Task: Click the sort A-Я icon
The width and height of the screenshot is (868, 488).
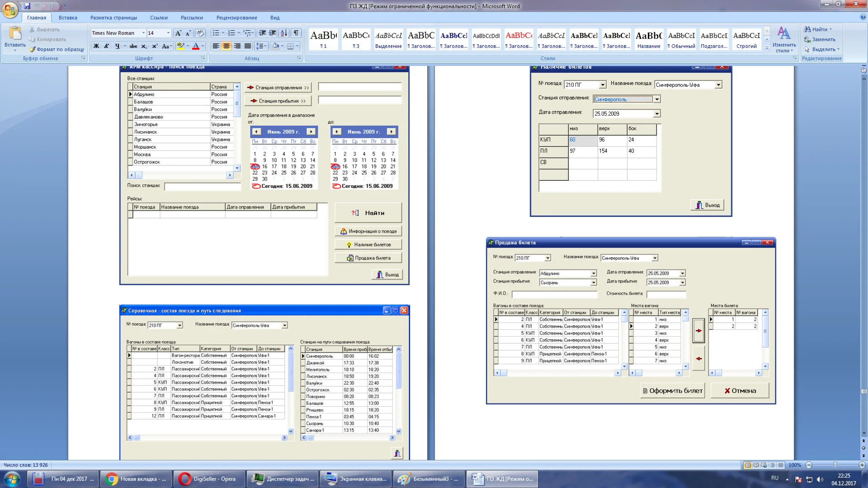Action: (x=284, y=33)
